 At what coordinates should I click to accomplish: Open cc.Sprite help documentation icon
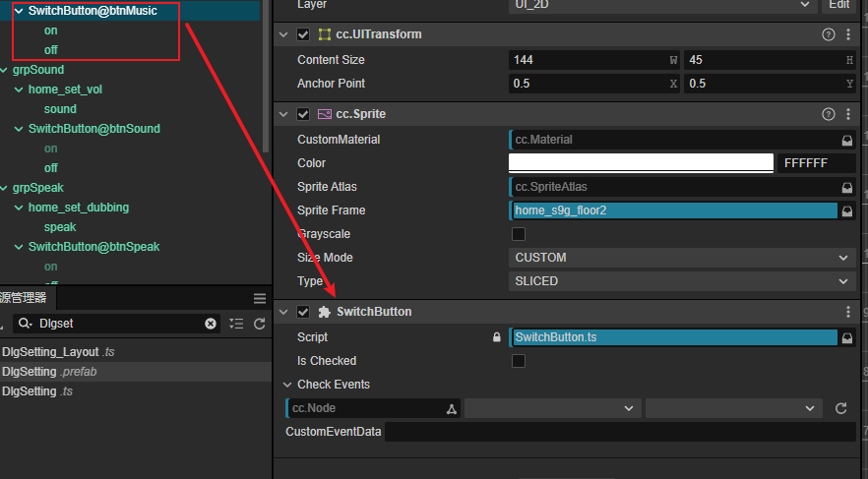click(x=829, y=114)
